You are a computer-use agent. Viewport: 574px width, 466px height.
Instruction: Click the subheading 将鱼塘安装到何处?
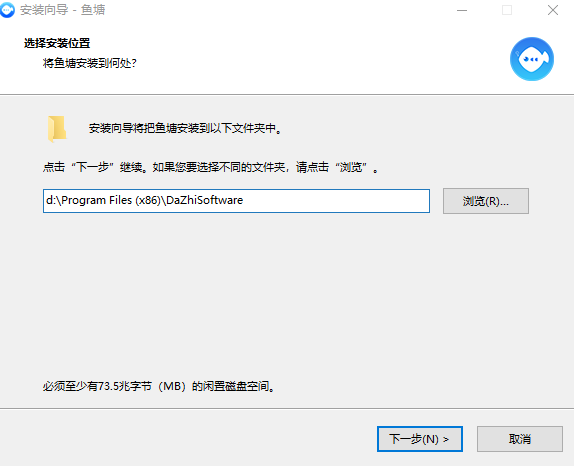pyautogui.click(x=90, y=63)
